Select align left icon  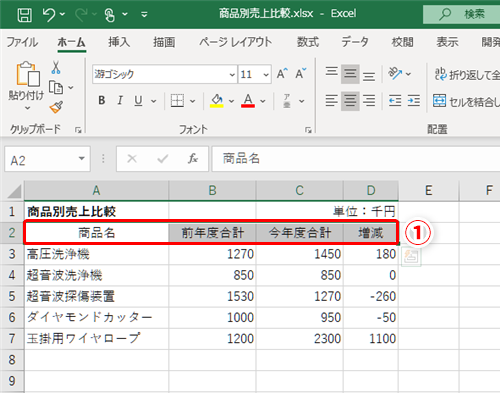pyautogui.click(x=332, y=100)
